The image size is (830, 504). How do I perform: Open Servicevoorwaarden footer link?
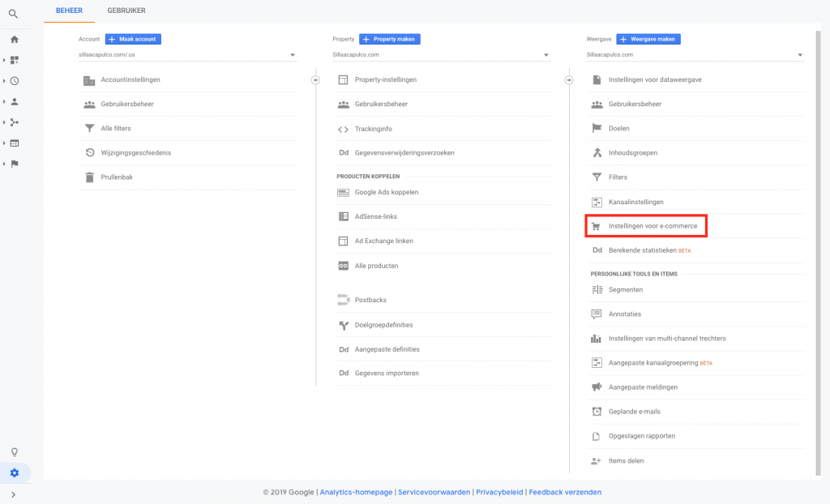point(434,493)
